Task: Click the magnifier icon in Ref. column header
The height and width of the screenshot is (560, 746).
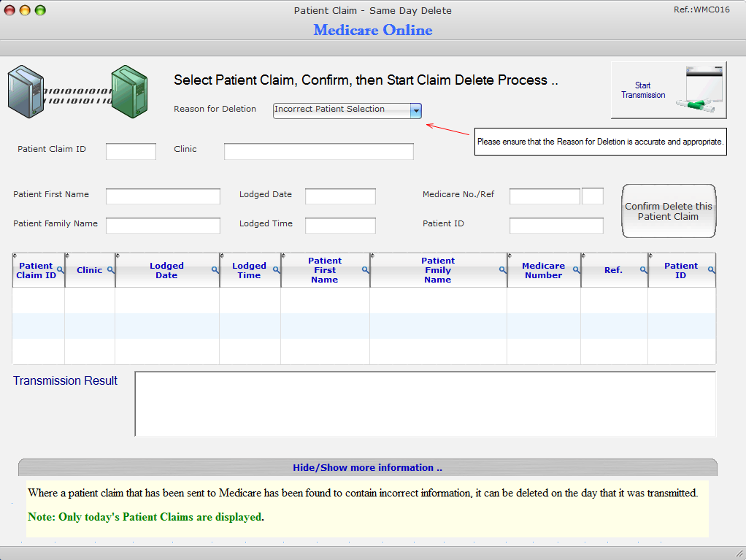Action: click(643, 269)
